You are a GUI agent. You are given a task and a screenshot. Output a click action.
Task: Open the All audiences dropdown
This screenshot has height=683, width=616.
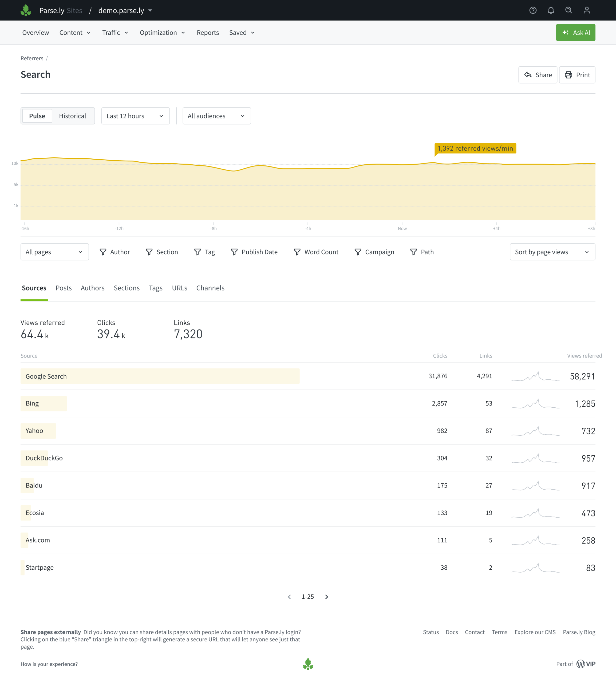pos(217,116)
